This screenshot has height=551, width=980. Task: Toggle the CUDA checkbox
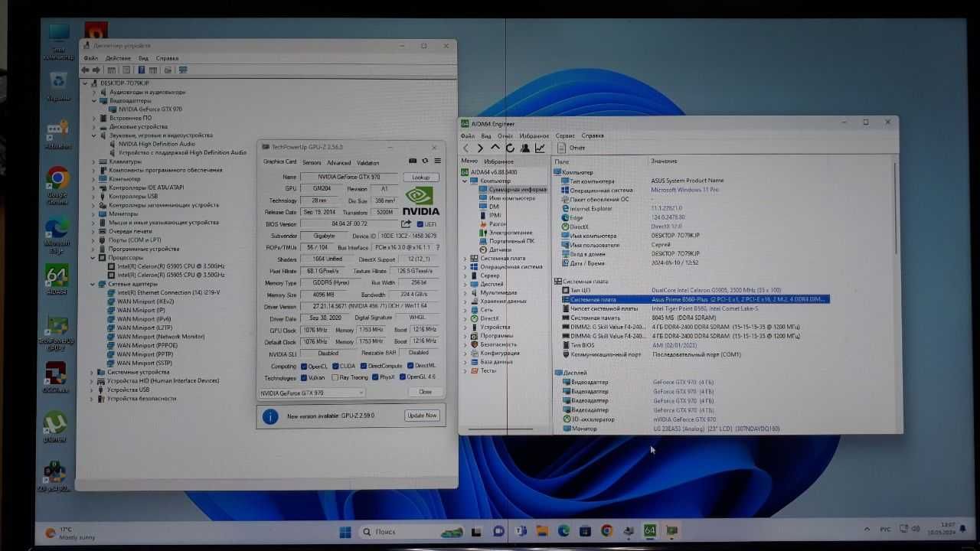(335, 366)
